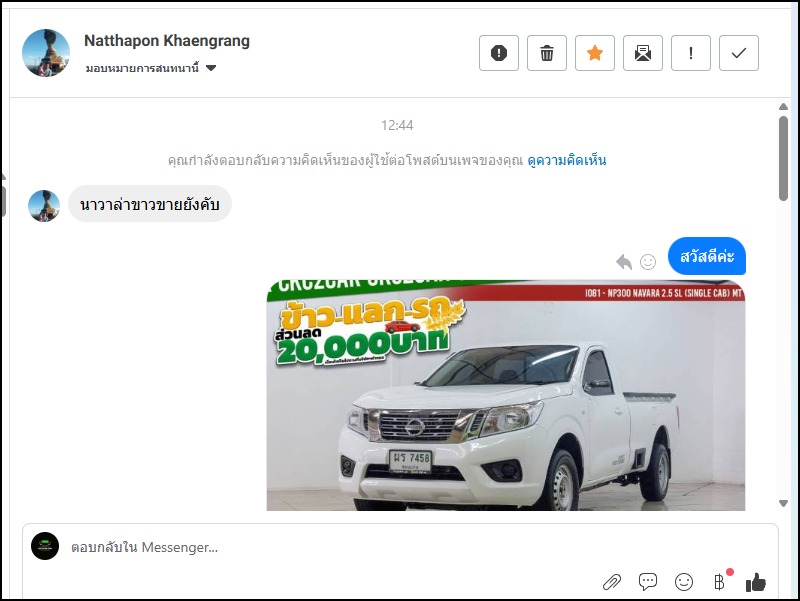
Task: Click scroll down arrow in chat
Action: [x=783, y=503]
